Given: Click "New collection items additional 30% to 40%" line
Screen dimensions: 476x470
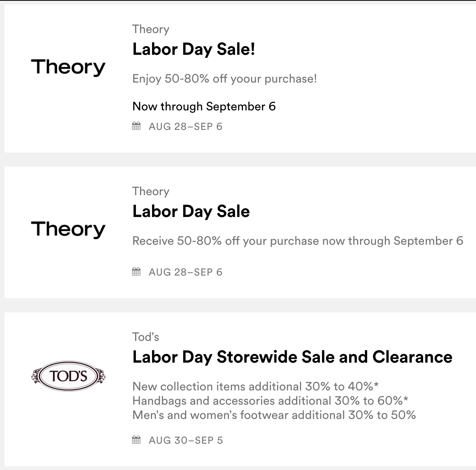Looking at the screenshot, I should (255, 386).
